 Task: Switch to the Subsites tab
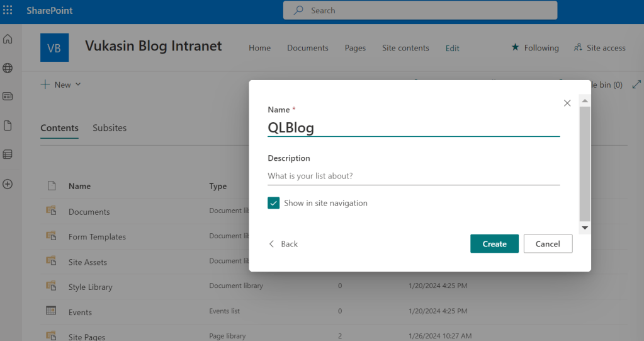click(110, 128)
